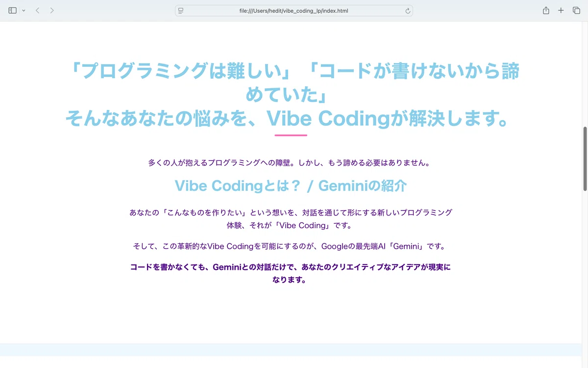The width and height of the screenshot is (588, 368).
Task: Open the sidebar tab group dropdown arrow
Action: (x=24, y=10)
